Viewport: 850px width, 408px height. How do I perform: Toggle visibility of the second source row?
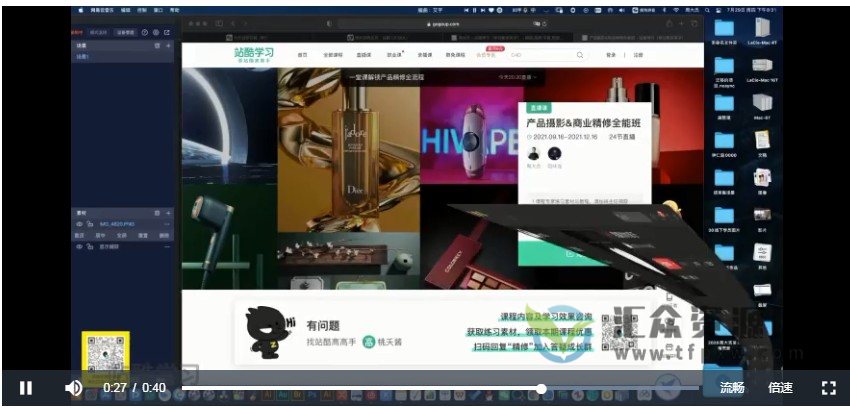pos(79,247)
